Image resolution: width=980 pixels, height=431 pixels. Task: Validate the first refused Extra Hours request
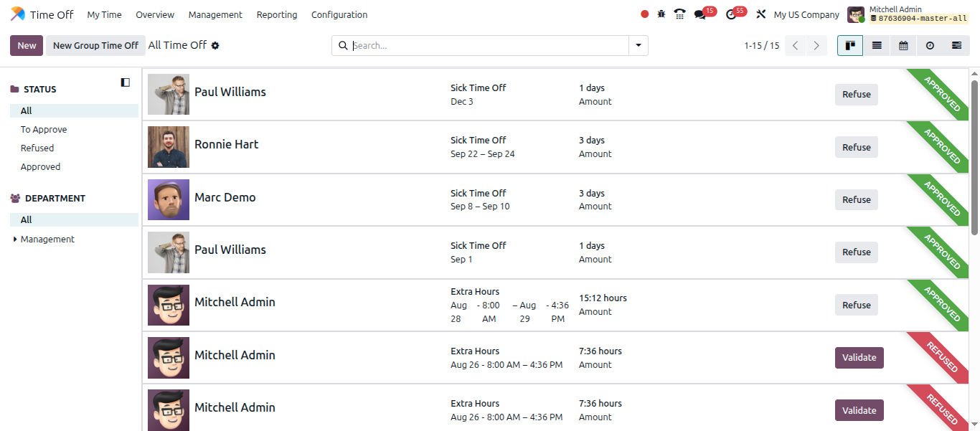click(x=859, y=357)
